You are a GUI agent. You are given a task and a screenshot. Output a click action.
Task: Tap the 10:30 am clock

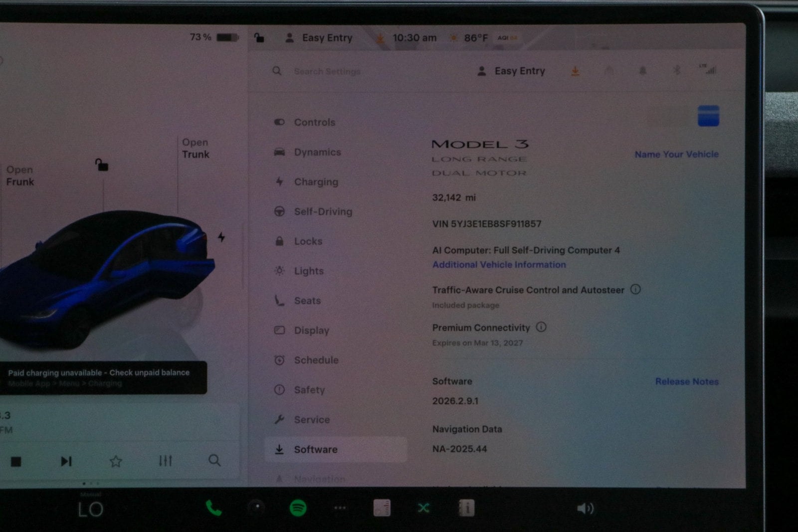(414, 38)
